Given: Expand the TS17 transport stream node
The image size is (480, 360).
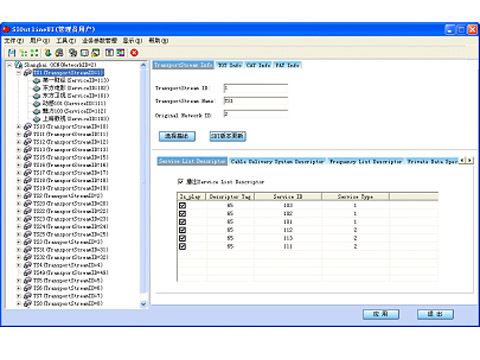Looking at the screenshot, I should [x=19, y=173].
